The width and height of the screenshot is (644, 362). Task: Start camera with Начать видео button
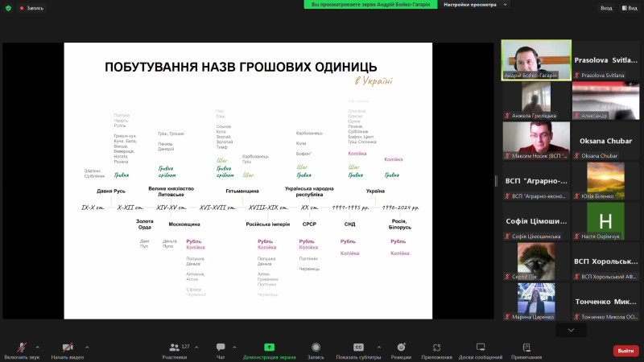68,349
